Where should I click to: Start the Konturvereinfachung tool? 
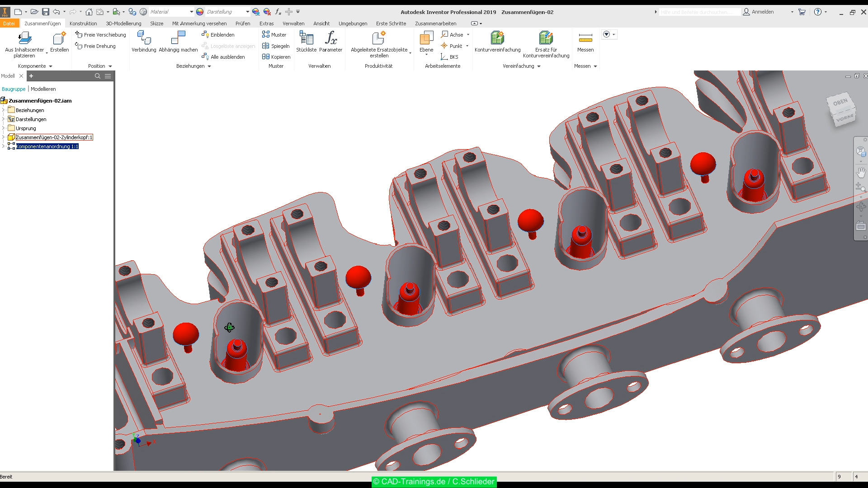click(x=497, y=42)
